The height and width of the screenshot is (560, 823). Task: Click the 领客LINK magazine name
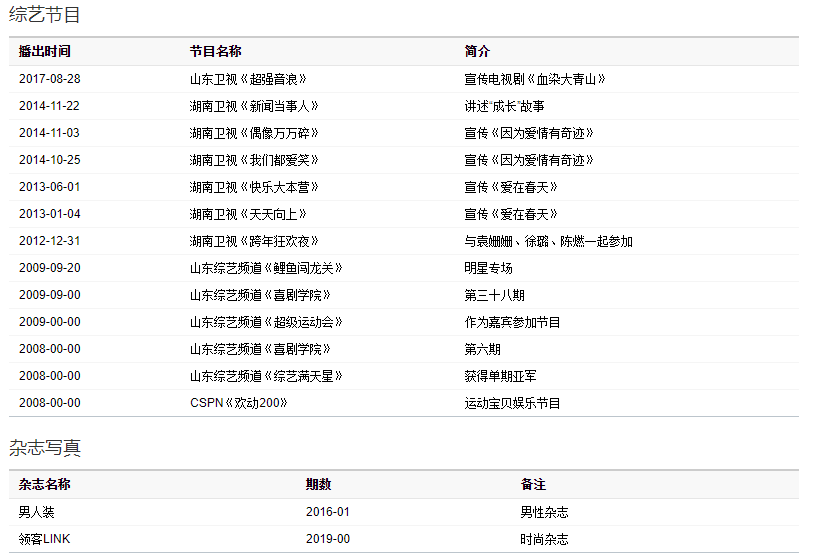44,539
